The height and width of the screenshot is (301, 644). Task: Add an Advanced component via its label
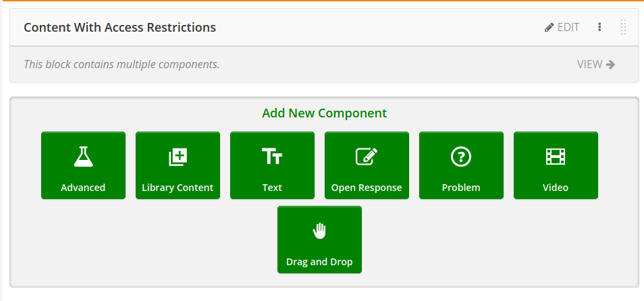83,188
